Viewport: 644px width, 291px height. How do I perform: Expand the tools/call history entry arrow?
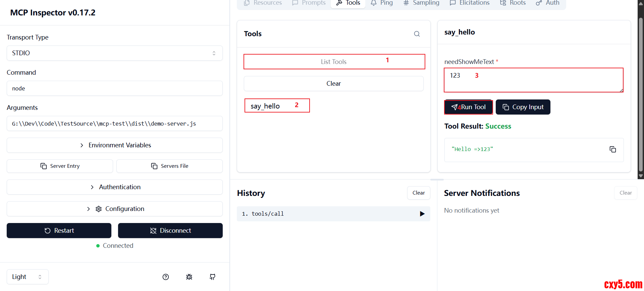422,214
